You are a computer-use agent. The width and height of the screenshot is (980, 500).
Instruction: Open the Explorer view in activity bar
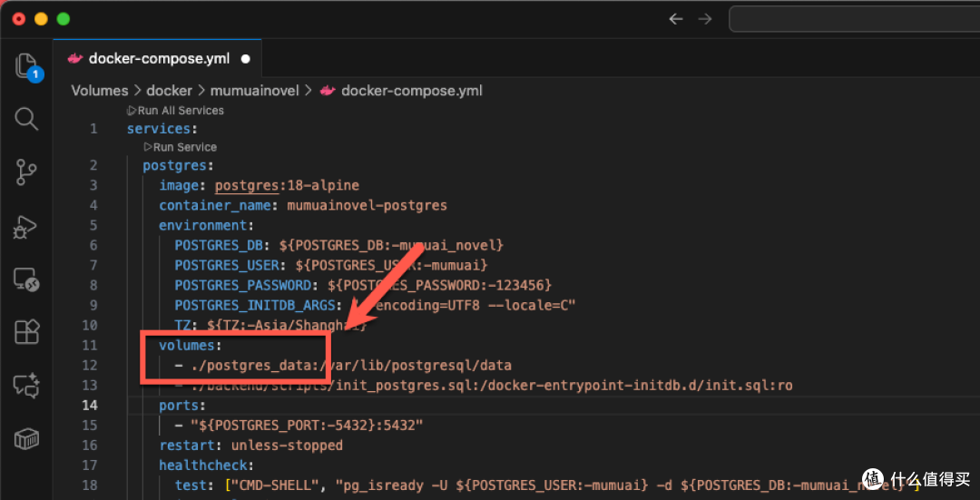click(x=27, y=65)
